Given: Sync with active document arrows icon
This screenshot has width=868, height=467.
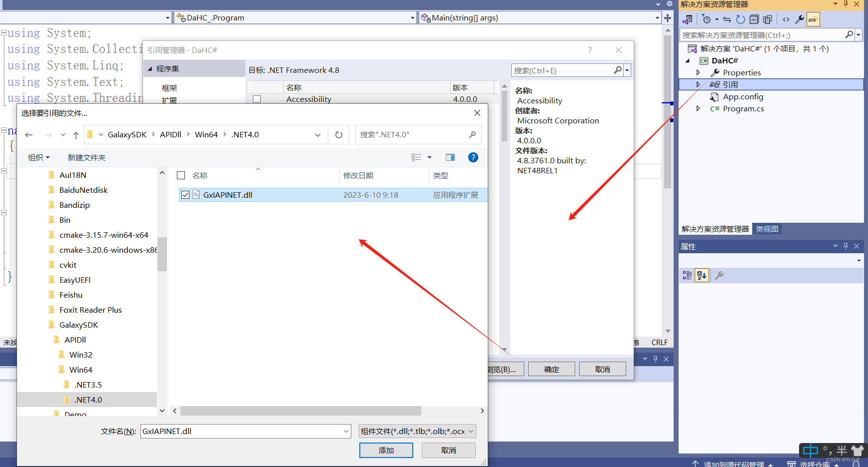Looking at the screenshot, I should [x=727, y=19].
